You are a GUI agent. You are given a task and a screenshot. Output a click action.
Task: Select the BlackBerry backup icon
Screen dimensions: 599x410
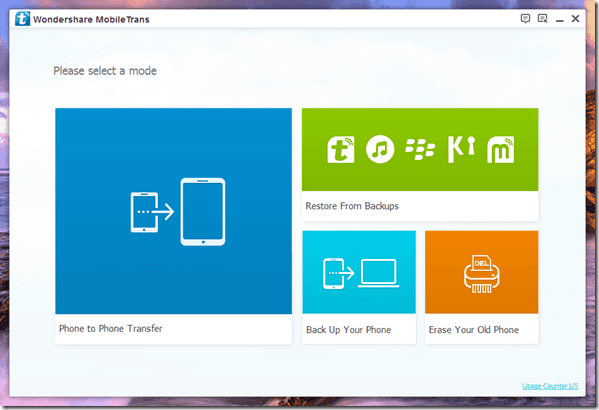(x=420, y=149)
